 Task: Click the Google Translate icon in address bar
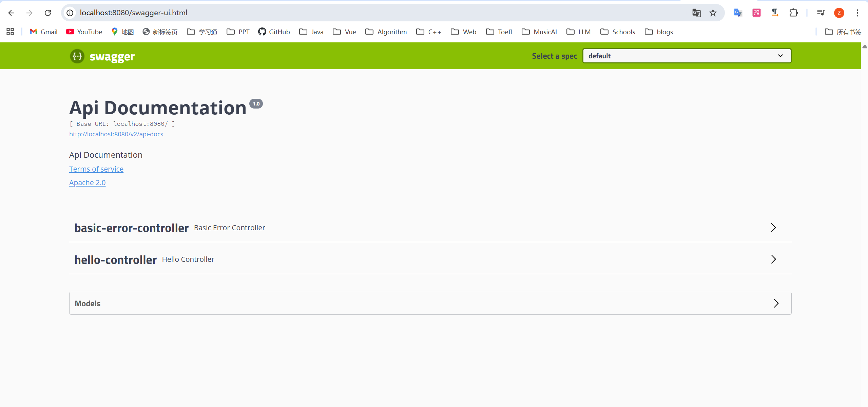tap(696, 13)
